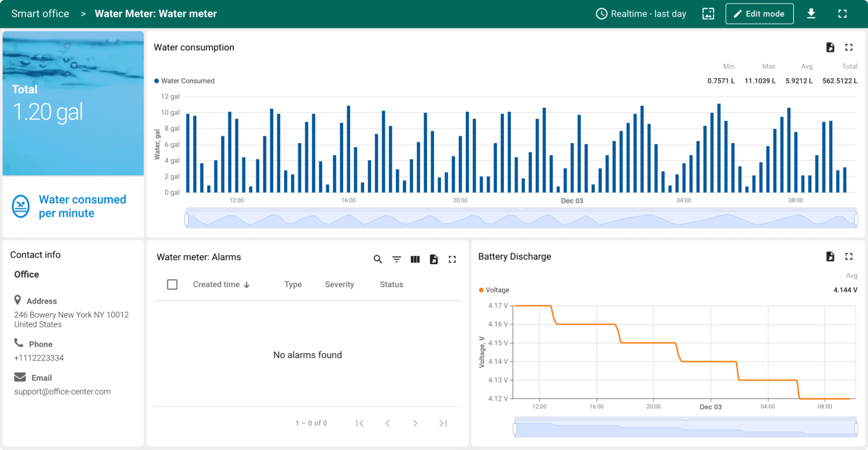Click the No alarms found message
868x450 pixels.
click(307, 355)
